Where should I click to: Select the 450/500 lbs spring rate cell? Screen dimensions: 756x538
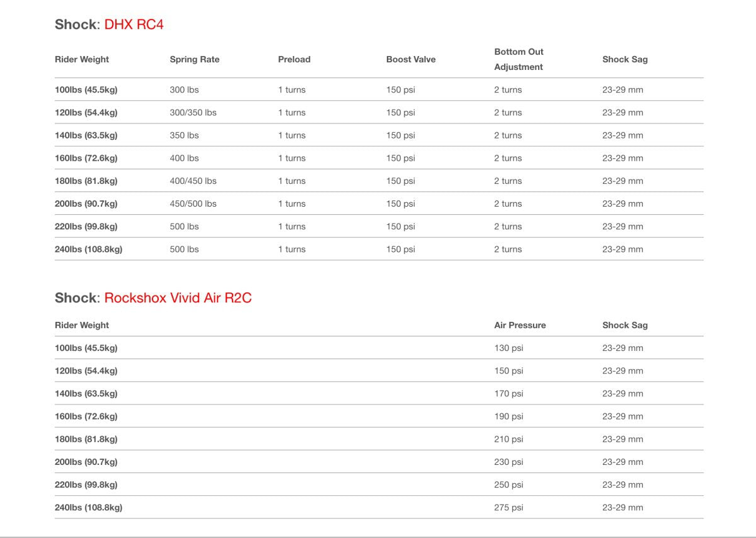point(193,203)
